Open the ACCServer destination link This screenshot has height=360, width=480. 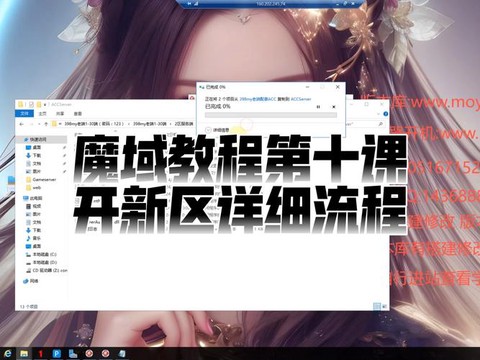[x=301, y=99]
